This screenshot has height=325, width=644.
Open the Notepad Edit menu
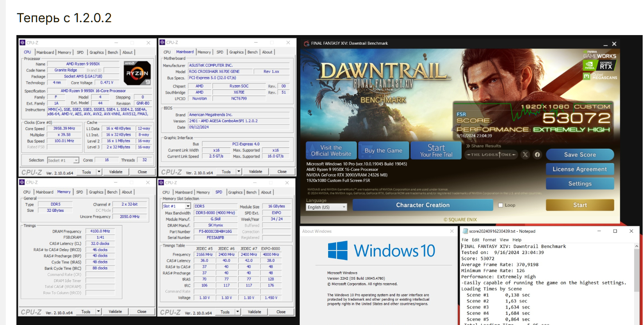point(476,240)
